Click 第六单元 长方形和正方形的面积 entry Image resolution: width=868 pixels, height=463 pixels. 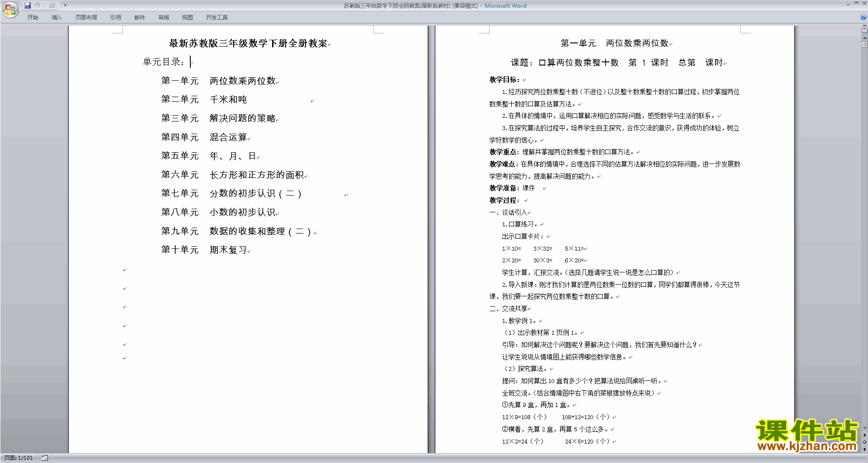233,175
